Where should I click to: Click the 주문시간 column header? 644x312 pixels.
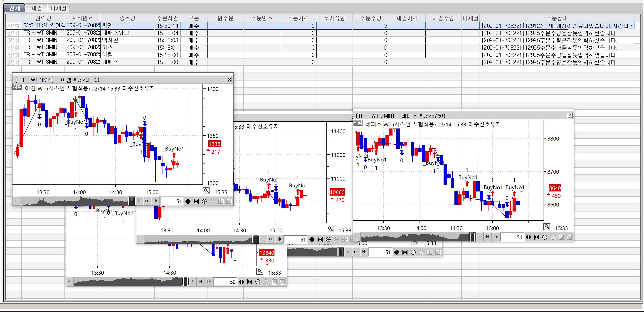coord(167,18)
